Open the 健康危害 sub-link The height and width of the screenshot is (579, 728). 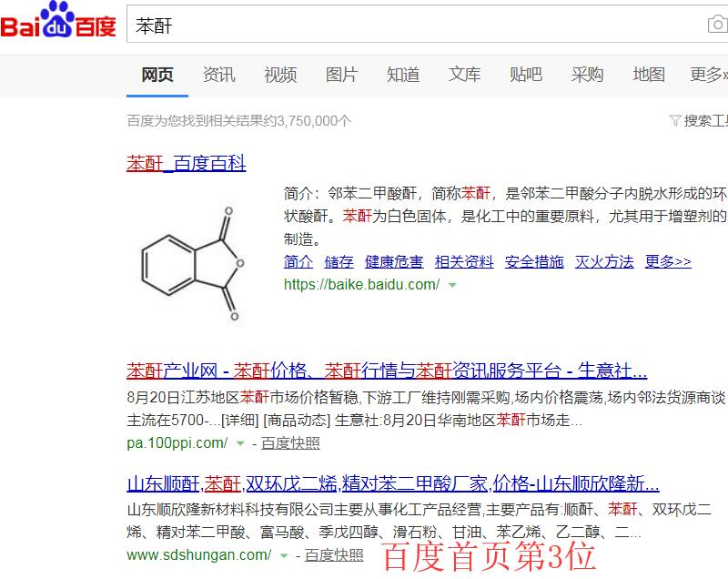tap(394, 262)
